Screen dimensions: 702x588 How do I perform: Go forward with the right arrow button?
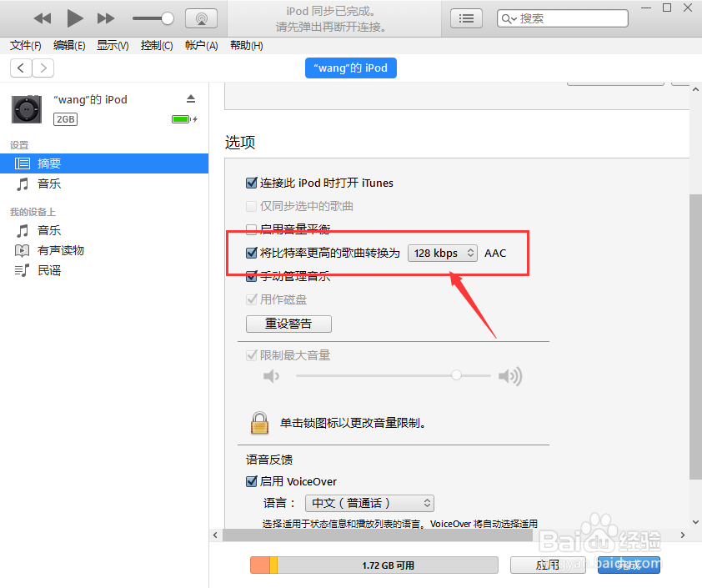click(x=43, y=68)
